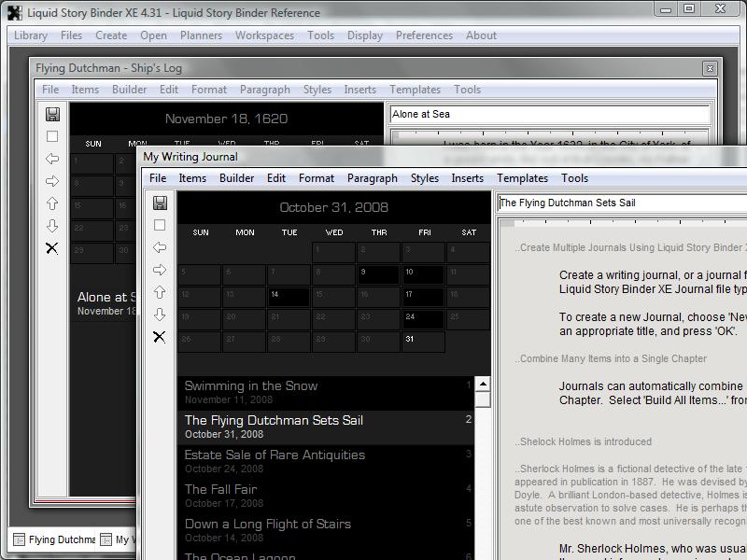Open the Inserts menu in Ship's Log window

pos(359,90)
